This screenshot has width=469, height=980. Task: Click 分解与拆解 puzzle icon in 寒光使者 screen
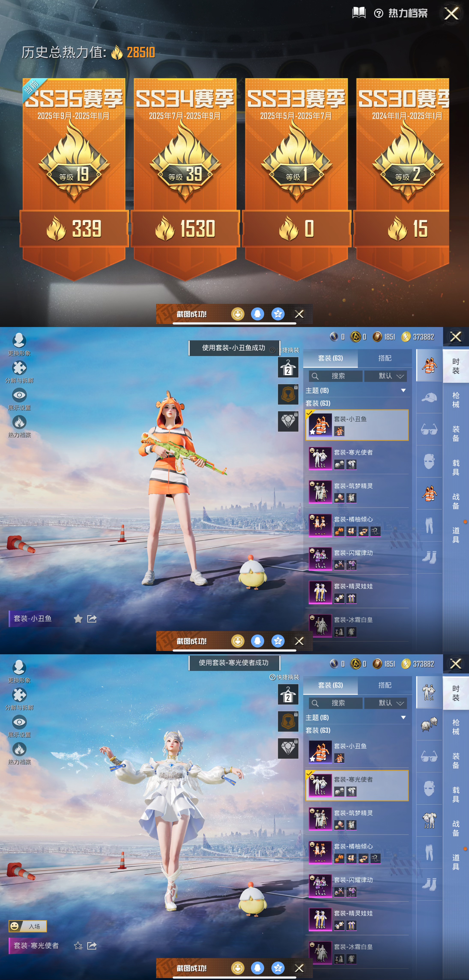(x=19, y=695)
